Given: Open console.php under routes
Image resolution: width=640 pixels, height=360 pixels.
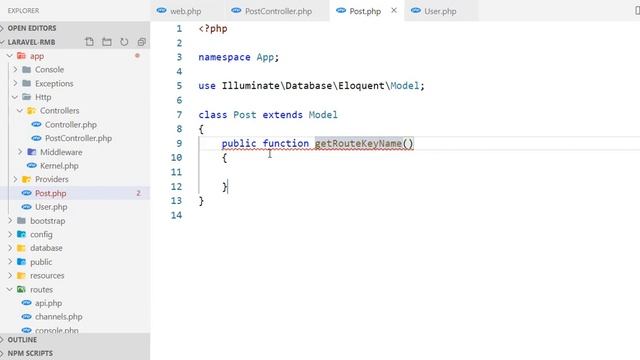Looking at the screenshot, I should [57, 330].
